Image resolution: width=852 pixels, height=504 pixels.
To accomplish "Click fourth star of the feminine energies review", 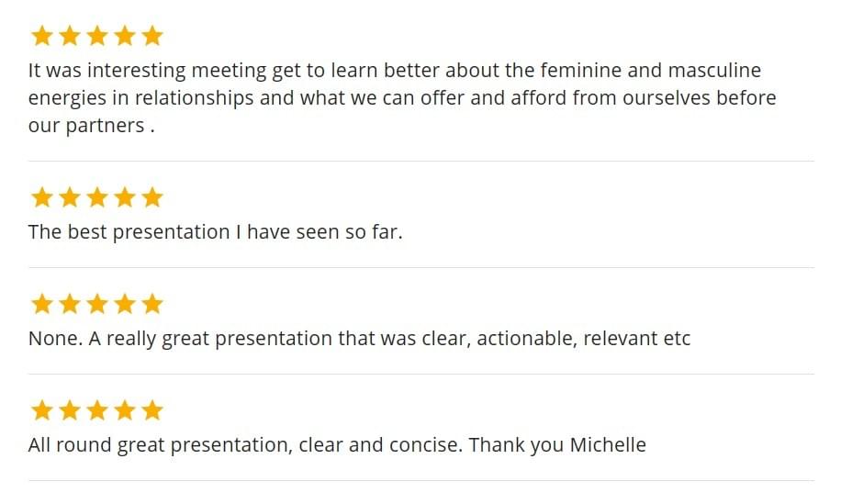I will (125, 36).
